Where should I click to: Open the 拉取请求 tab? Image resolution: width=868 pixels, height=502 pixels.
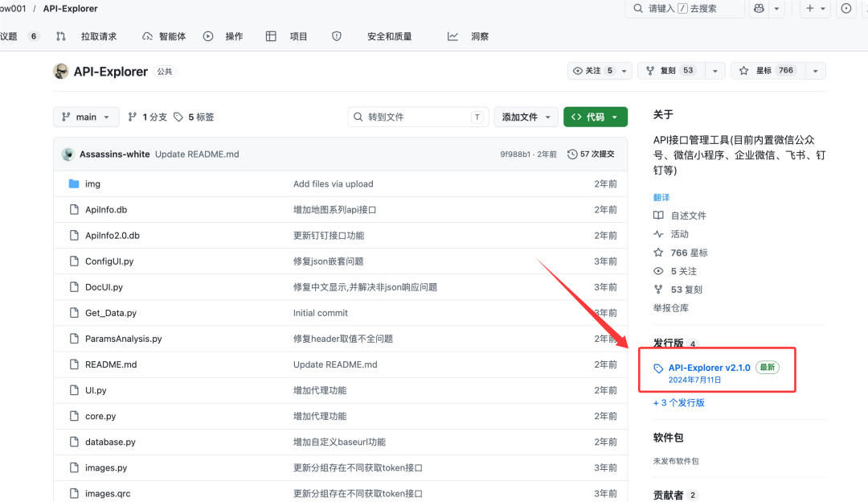point(86,36)
